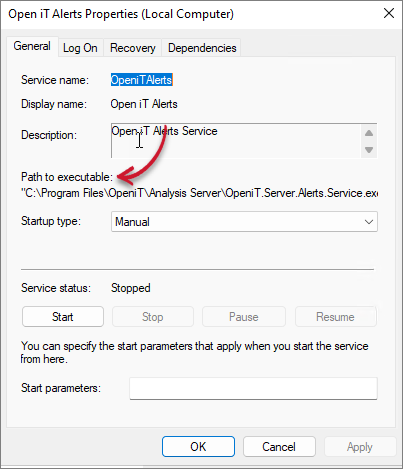Start the Open iT Alerts service
This screenshot has width=403, height=469.
tap(63, 317)
